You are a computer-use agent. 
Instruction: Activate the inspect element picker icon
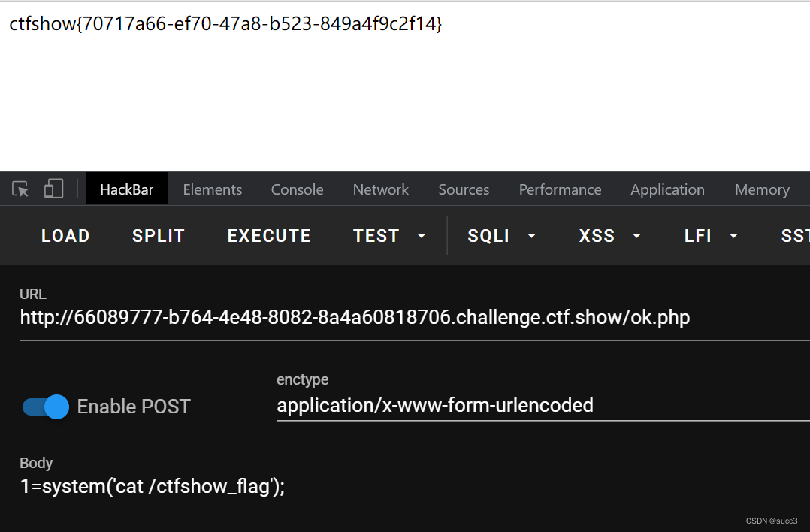click(x=21, y=189)
